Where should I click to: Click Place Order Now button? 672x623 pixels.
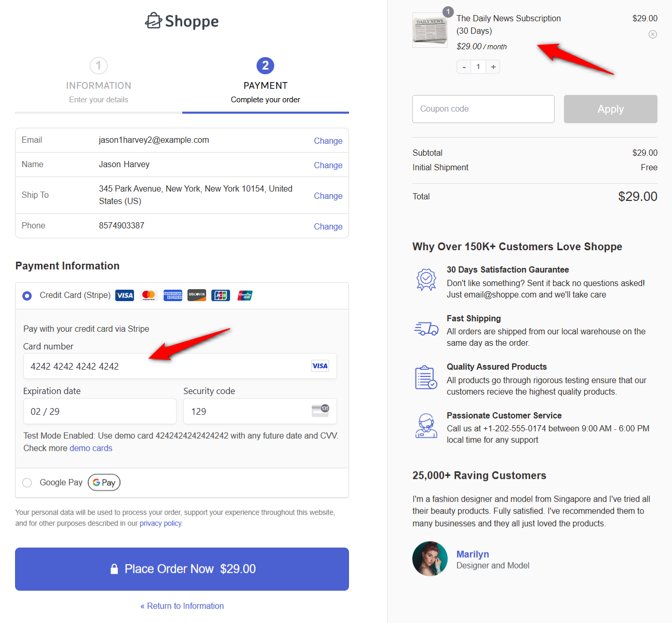tap(182, 569)
